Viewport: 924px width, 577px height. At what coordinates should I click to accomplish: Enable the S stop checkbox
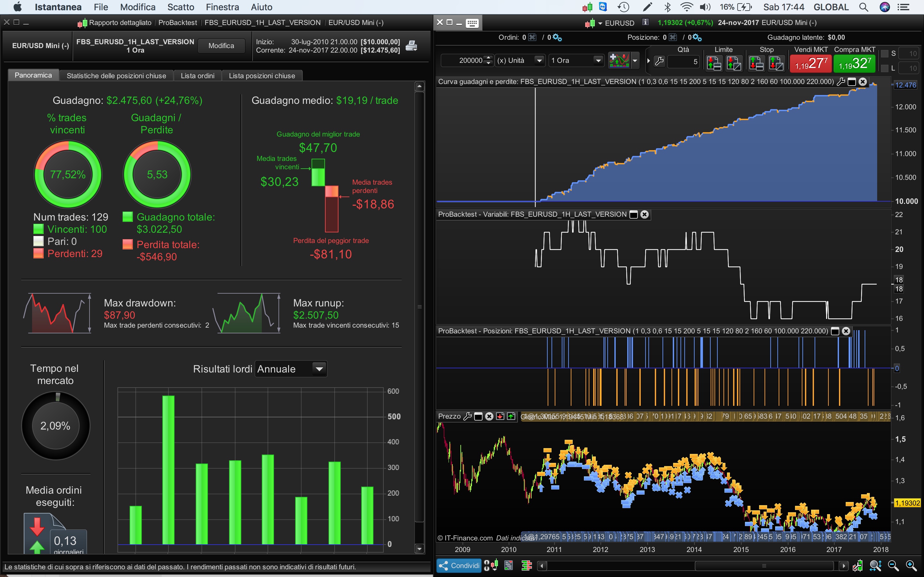884,54
